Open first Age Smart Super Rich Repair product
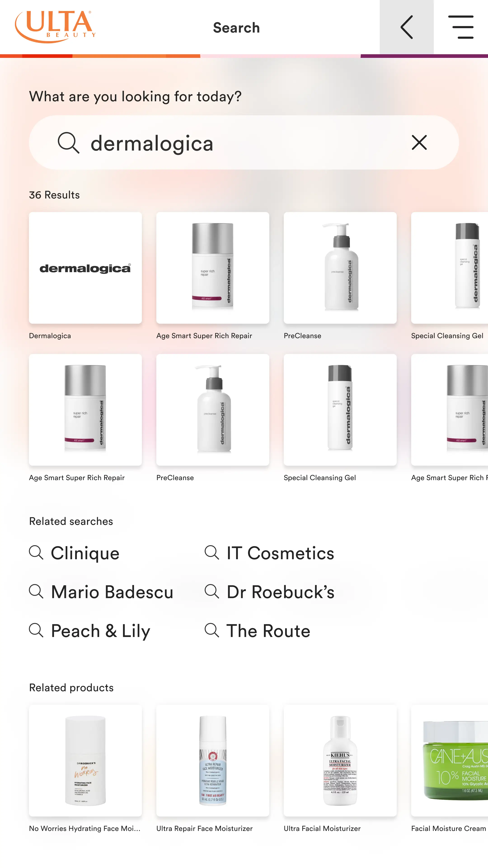 coord(213,276)
